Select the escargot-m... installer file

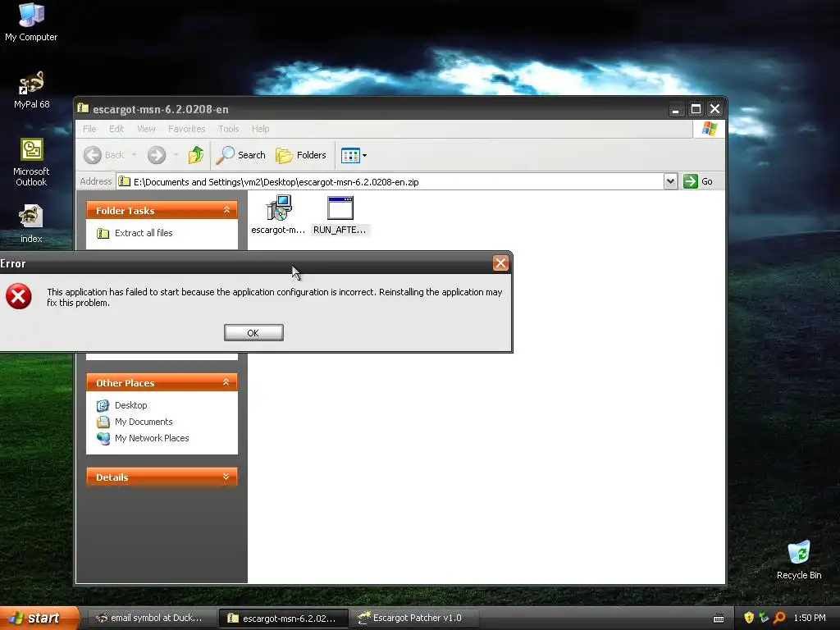278,215
